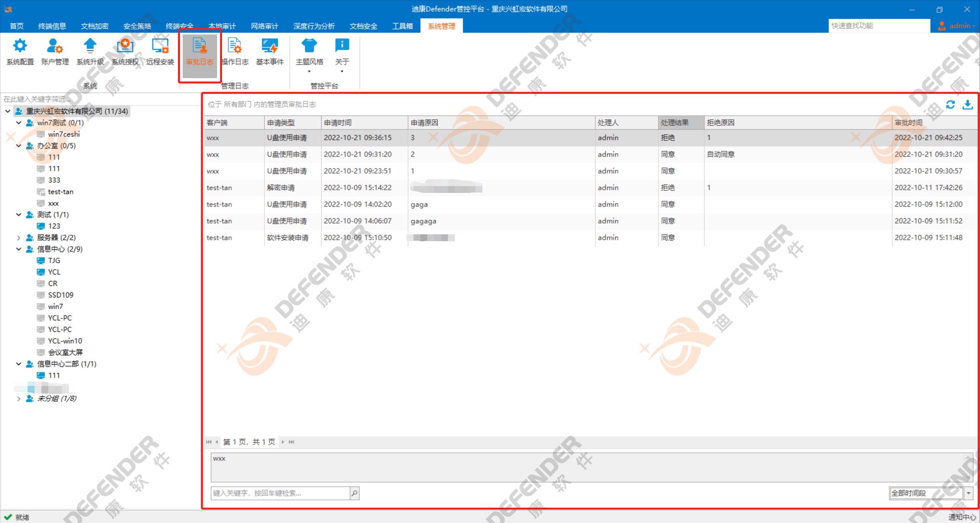Image resolution: width=980 pixels, height=523 pixels.
Task: Sort by 处理结果 column header
Action: pyautogui.click(x=681, y=123)
